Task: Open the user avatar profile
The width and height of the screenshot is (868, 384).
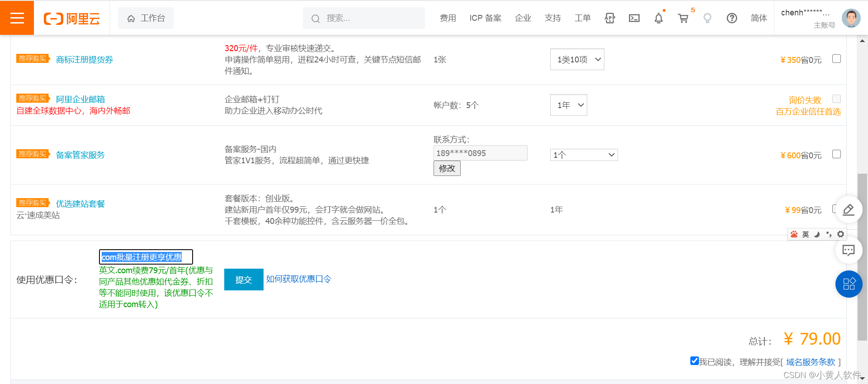Action: (x=851, y=18)
